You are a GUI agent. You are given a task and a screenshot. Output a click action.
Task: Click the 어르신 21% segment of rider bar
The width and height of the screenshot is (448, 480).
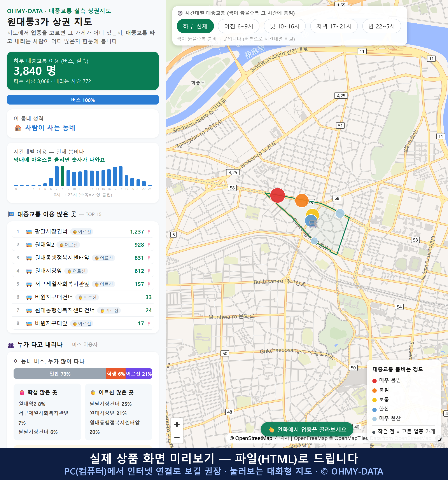tap(139, 374)
